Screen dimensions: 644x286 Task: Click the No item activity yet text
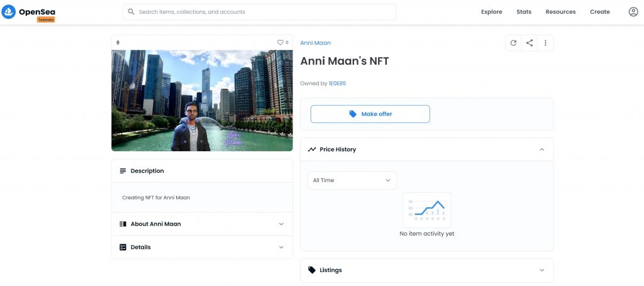coord(427,234)
